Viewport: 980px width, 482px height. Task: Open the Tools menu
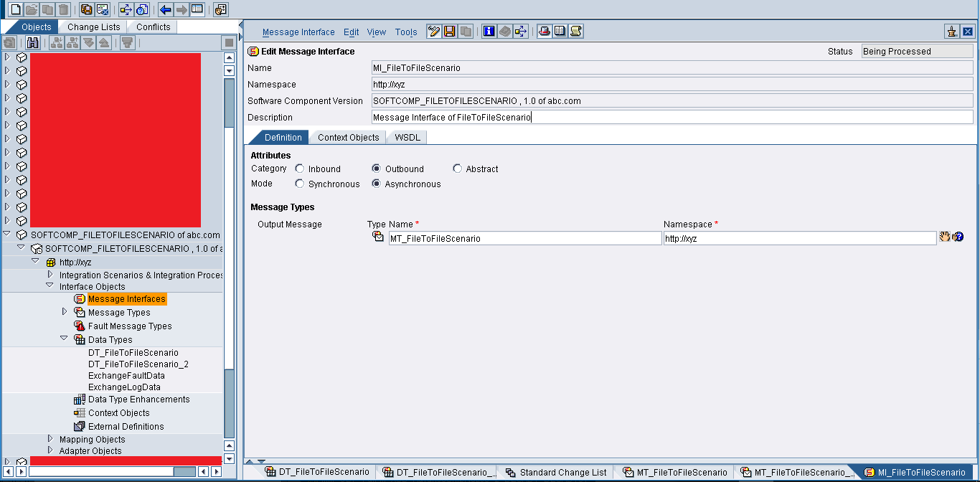coord(406,32)
